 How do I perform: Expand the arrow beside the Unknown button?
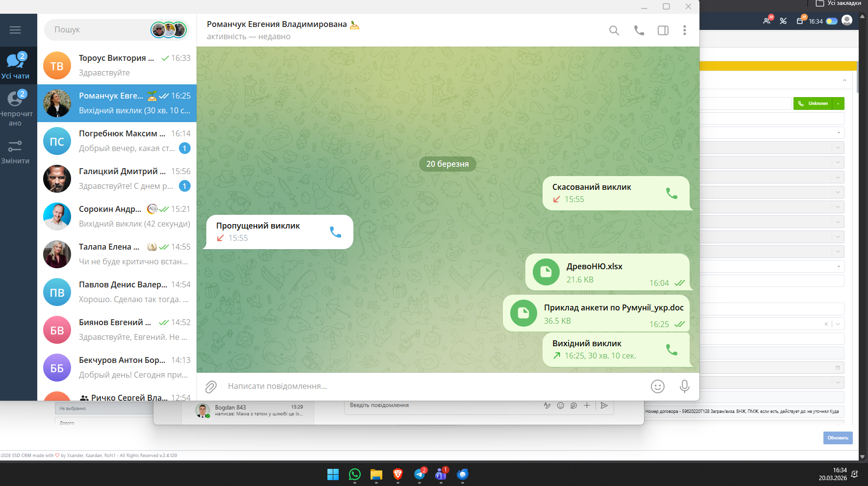[x=839, y=103]
